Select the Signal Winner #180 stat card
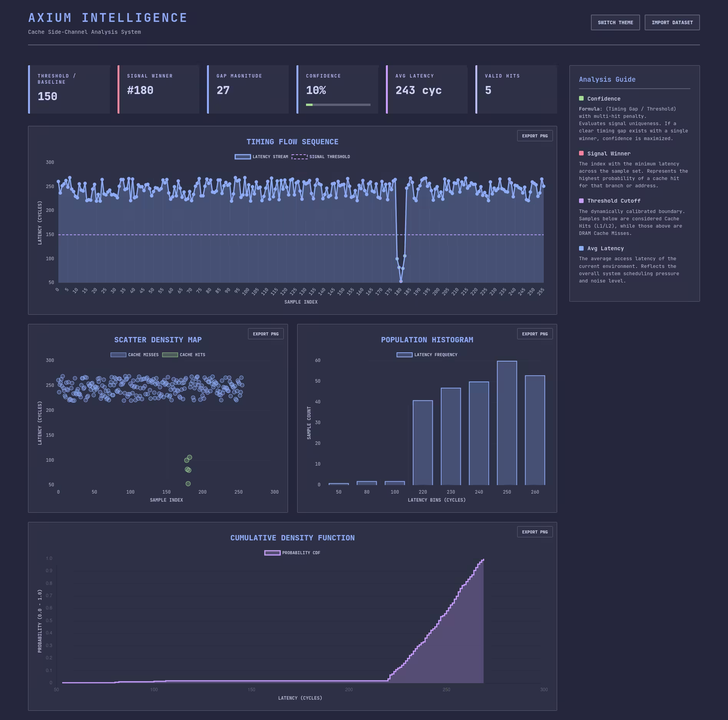The width and height of the screenshot is (728, 720). coord(158,89)
